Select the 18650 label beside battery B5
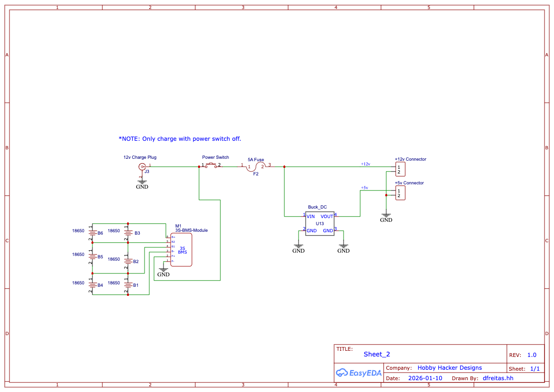This screenshot has width=554, height=392. [x=79, y=255]
